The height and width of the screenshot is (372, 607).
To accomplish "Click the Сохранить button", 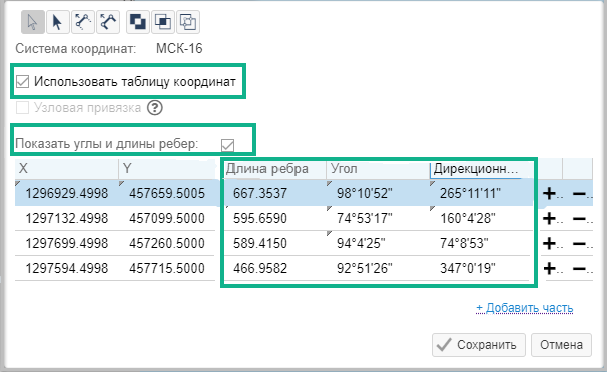I will (x=479, y=345).
